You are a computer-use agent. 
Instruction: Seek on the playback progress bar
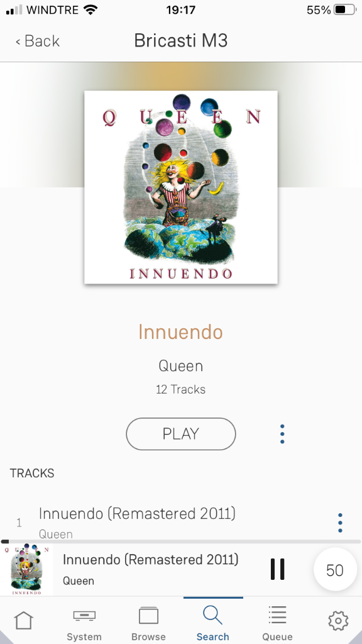(181, 541)
